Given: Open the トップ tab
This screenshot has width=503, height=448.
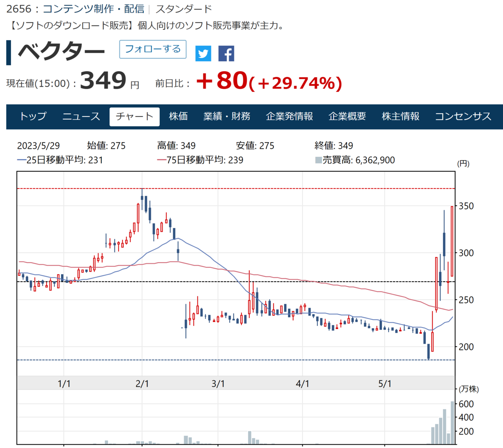Looking at the screenshot, I should coord(33,117).
